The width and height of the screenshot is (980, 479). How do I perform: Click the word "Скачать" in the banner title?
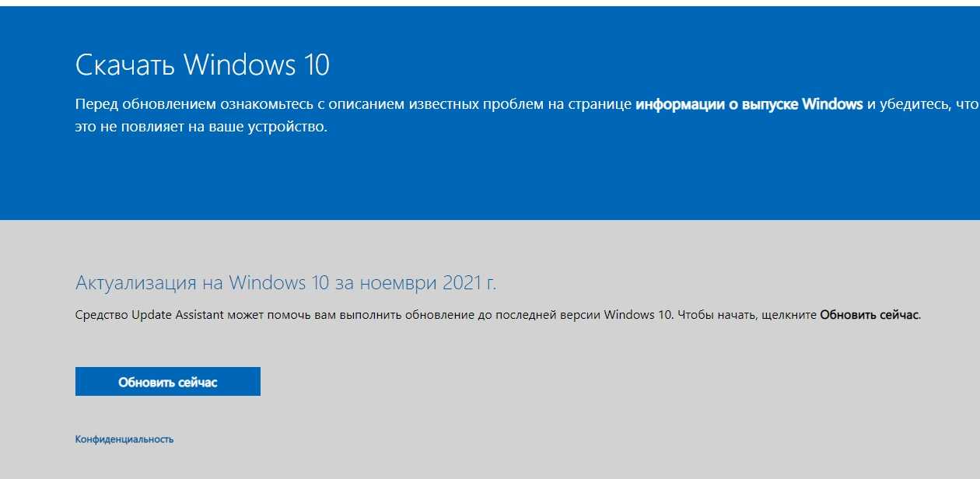[125, 65]
